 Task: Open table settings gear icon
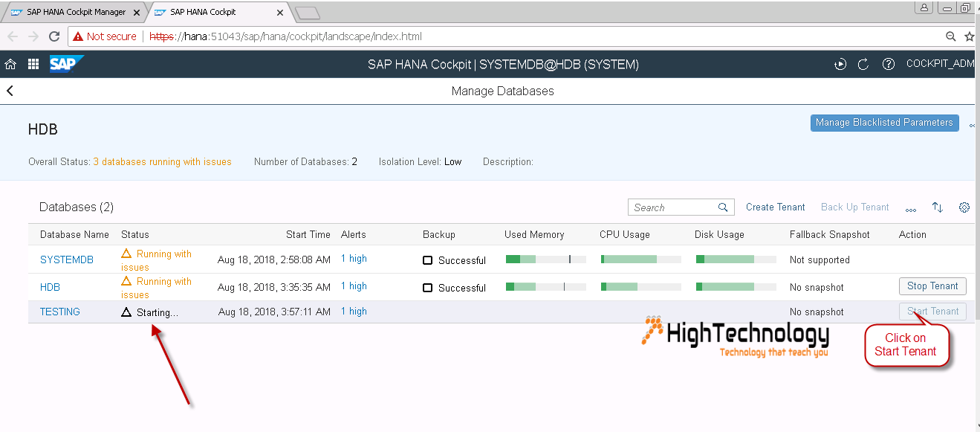964,207
